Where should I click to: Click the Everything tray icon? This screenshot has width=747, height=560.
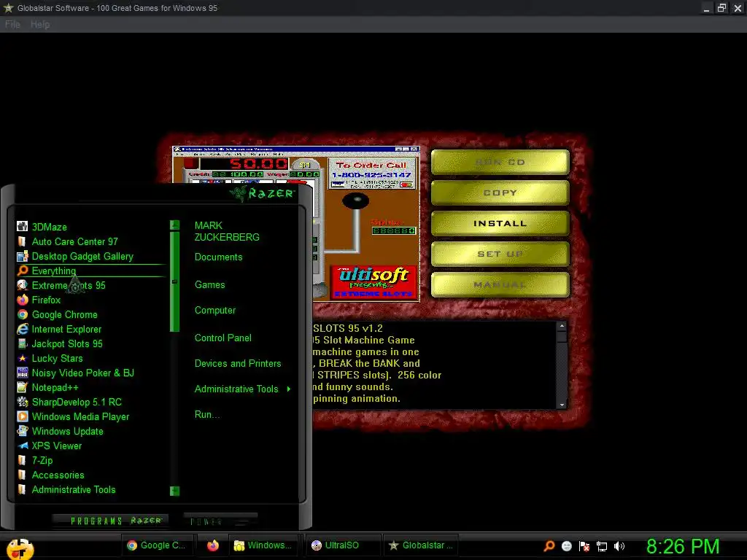[549, 546]
